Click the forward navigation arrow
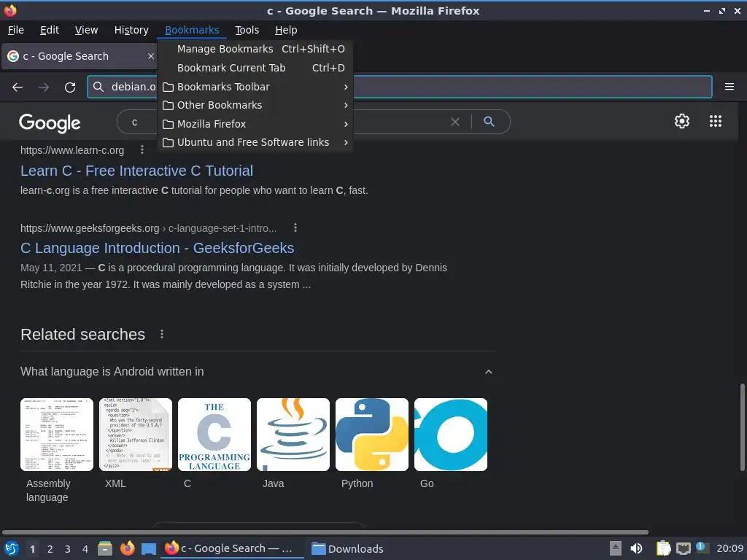 click(x=44, y=87)
